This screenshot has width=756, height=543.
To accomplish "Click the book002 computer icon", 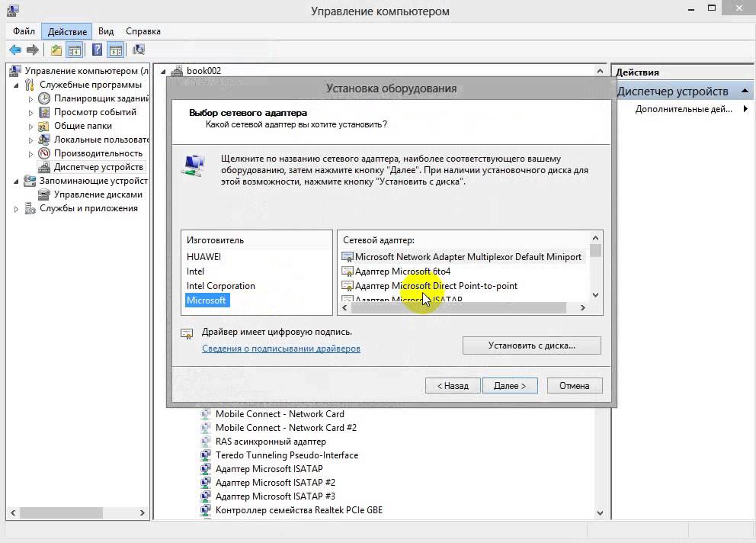I will [x=177, y=71].
